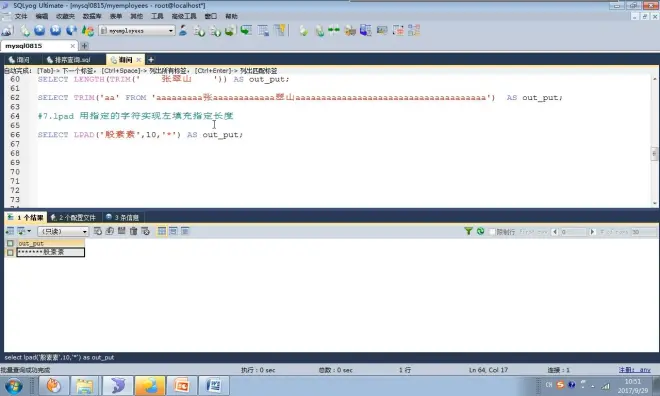Open the 帮助 menu
The width and height of the screenshot is (660, 396).
click(231, 16)
